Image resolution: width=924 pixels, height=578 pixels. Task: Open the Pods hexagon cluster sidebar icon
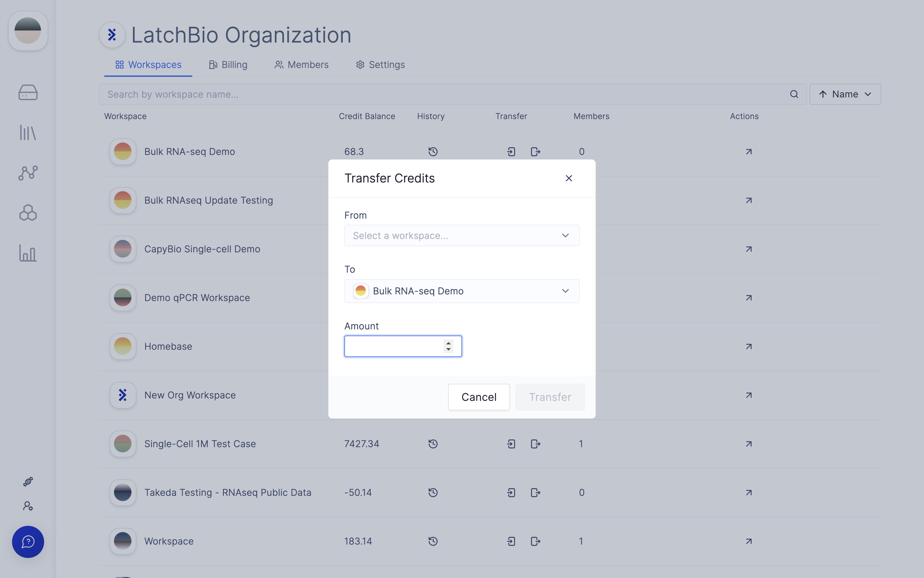[28, 212]
